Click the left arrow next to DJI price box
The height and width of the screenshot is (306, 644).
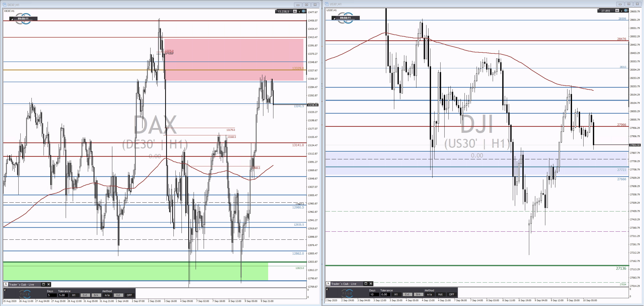pyautogui.click(x=621, y=11)
